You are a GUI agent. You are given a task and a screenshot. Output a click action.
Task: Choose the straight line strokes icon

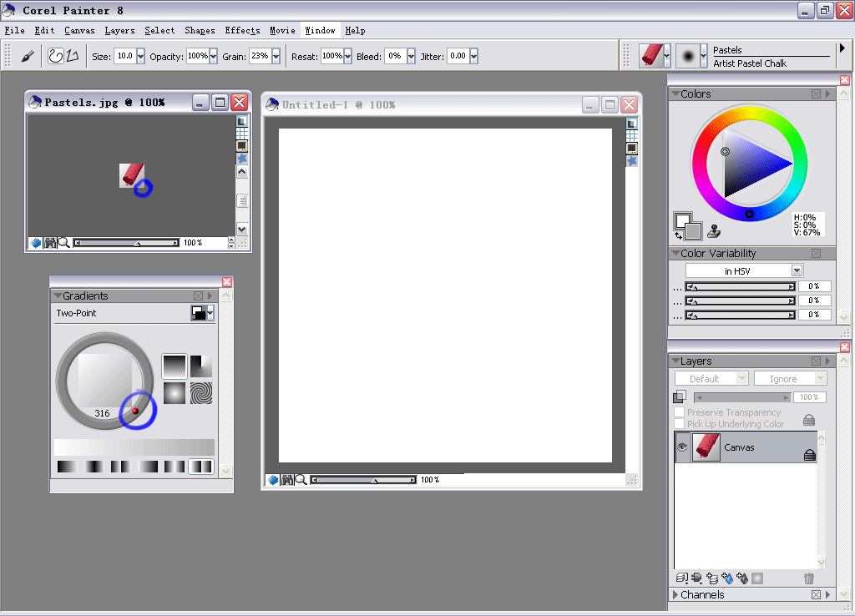point(73,56)
